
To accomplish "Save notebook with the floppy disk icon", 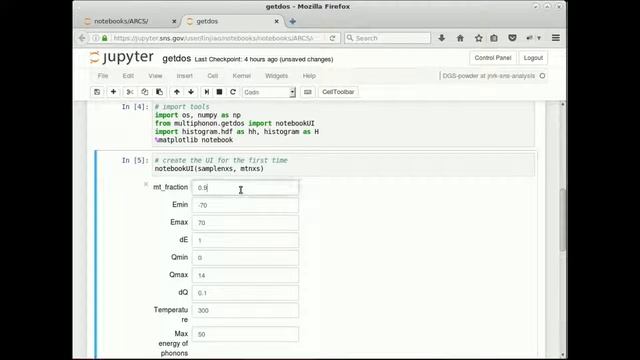I will click(97, 92).
